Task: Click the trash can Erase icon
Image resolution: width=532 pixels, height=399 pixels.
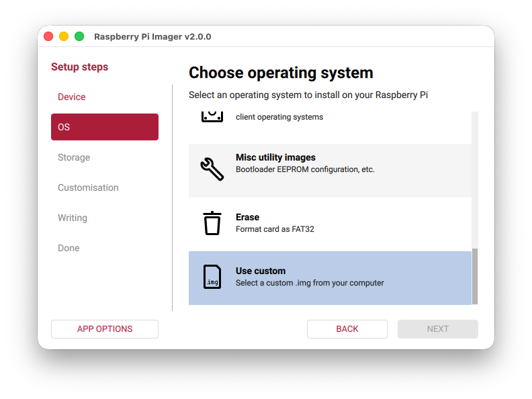Action: tap(212, 223)
